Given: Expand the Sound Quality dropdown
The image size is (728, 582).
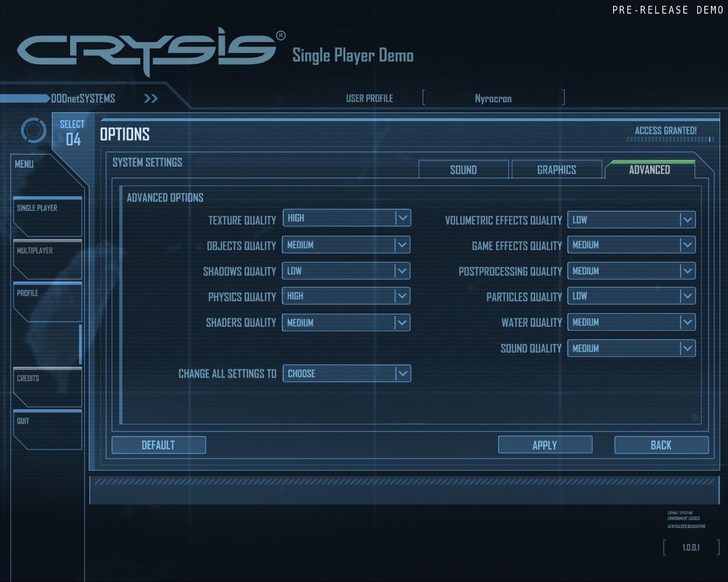Looking at the screenshot, I should pos(631,348).
